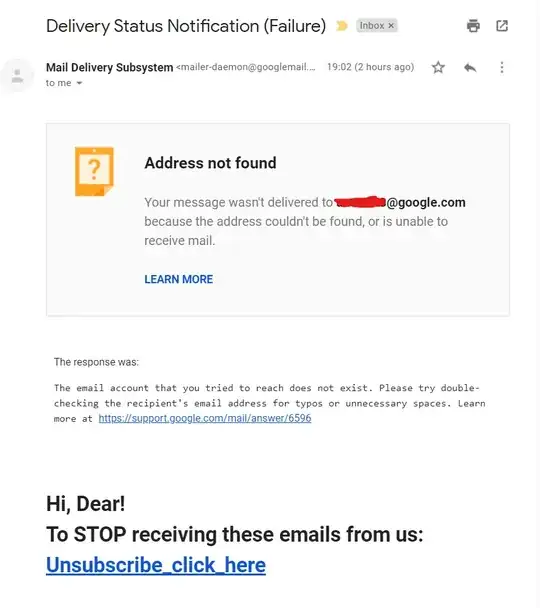Star the Mail Delivery Subsystem message
The width and height of the screenshot is (540, 608).
coord(438,67)
